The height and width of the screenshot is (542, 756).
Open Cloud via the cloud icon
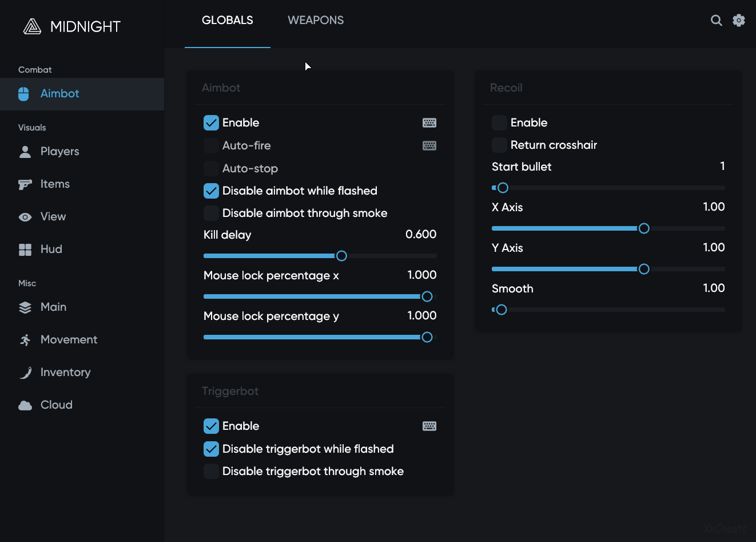point(25,405)
